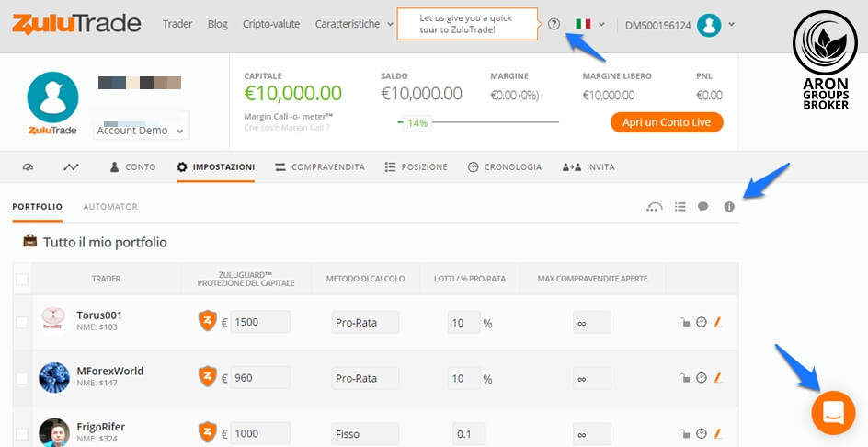Open the dashboard gauge tab icon
The height and width of the screenshot is (447, 868).
(x=28, y=166)
